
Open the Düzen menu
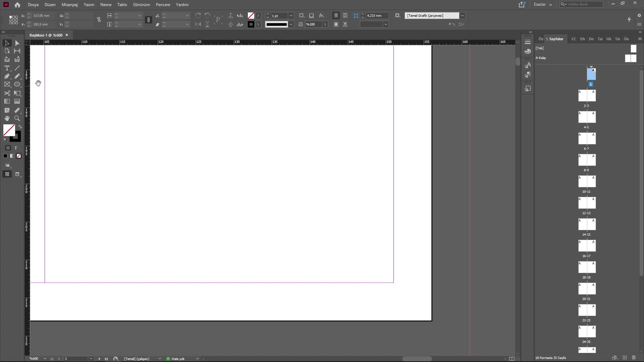[50, 5]
